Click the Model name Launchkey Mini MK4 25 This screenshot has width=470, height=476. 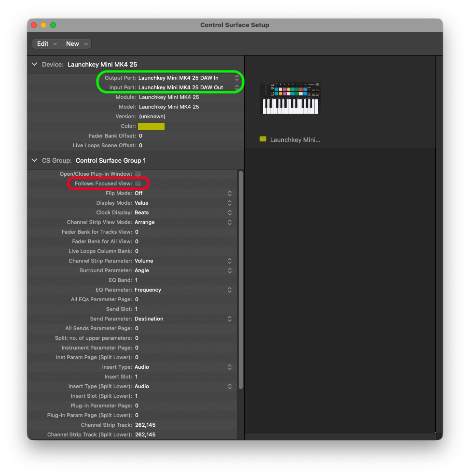[x=169, y=107]
